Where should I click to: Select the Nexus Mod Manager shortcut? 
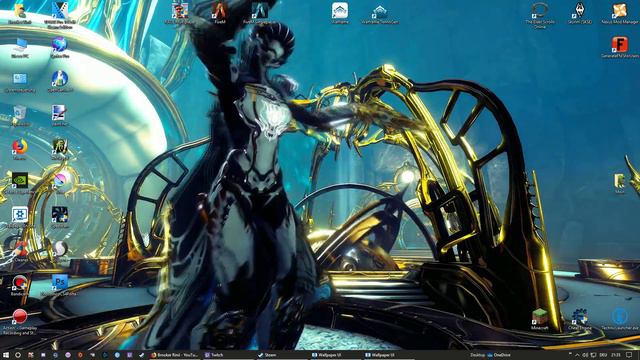click(x=620, y=12)
